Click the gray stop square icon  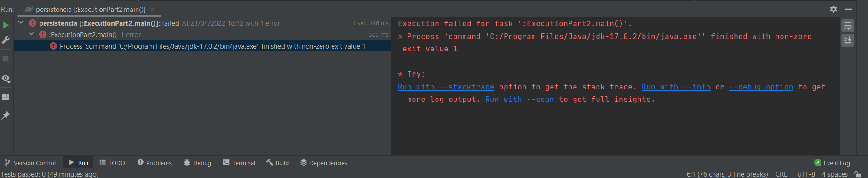(x=6, y=59)
